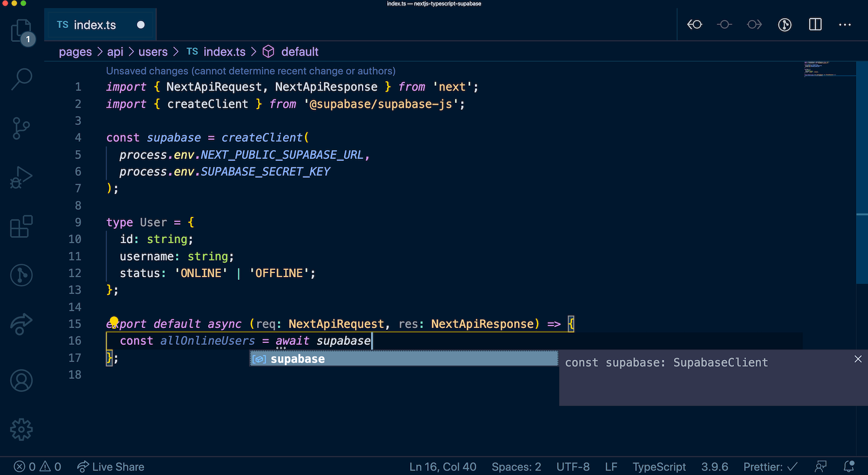The height and width of the screenshot is (475, 868).
Task: Open the Manage settings gear
Action: pos(21,429)
